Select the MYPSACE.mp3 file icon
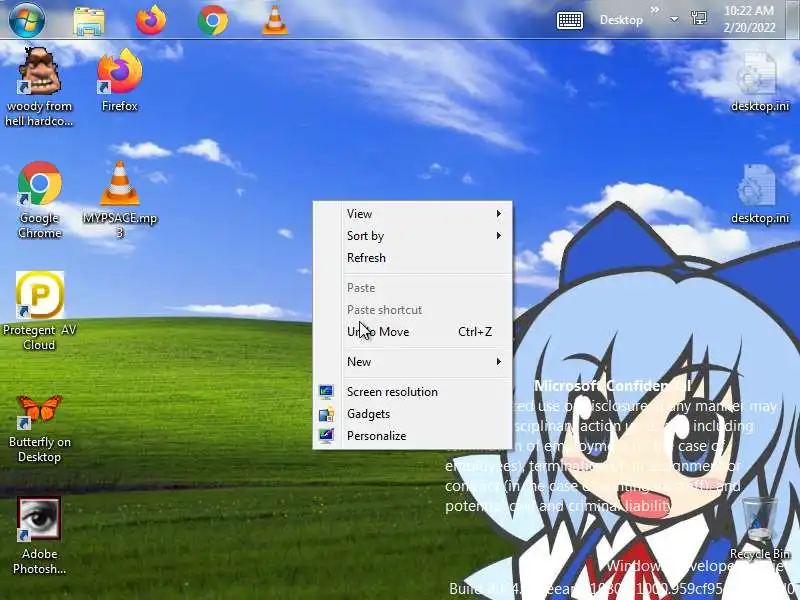Viewport: 800px width, 600px height. [120, 200]
